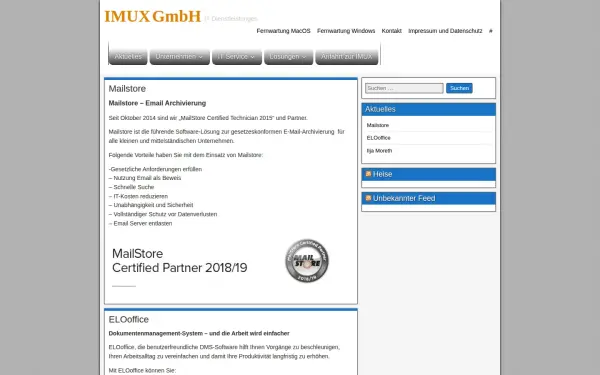This screenshot has height=375, width=600.
Task: Click '– IT-Kosten reduzieren' list line
Action: click(x=138, y=196)
